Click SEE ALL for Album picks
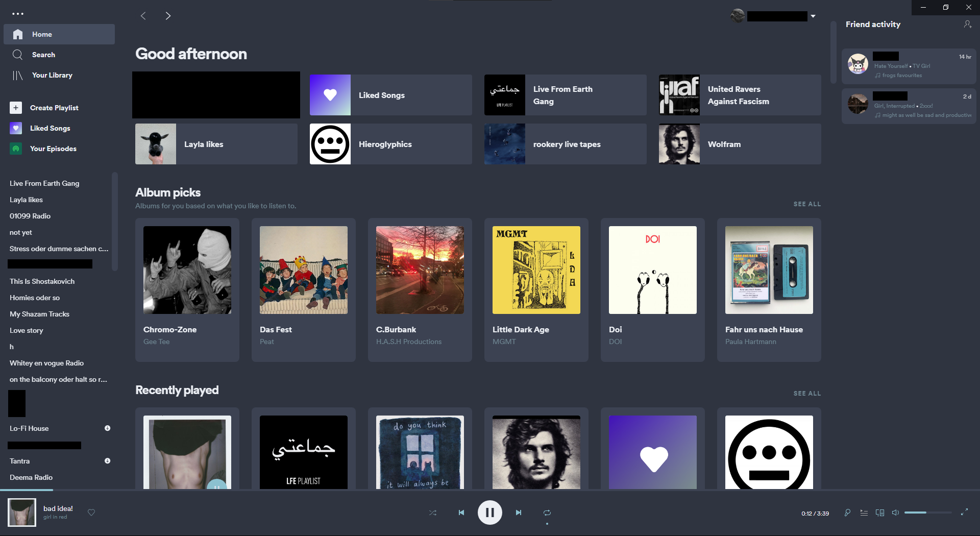Image resolution: width=980 pixels, height=536 pixels. 807,204
